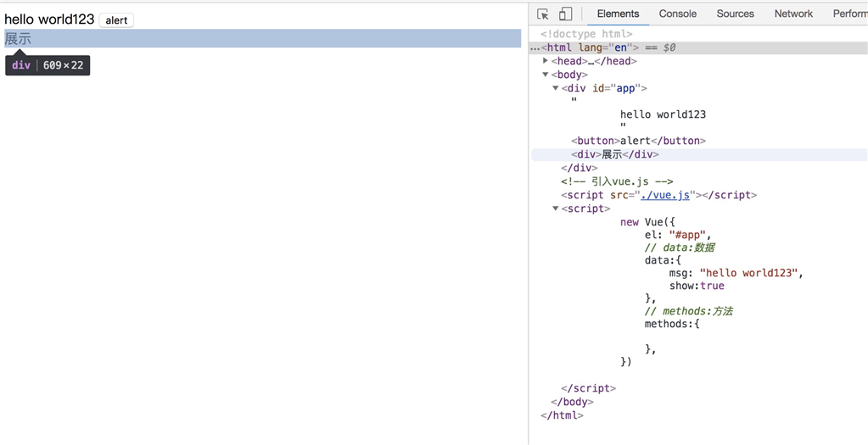Expand the head element node
This screenshot has height=445, width=868.
coord(546,61)
